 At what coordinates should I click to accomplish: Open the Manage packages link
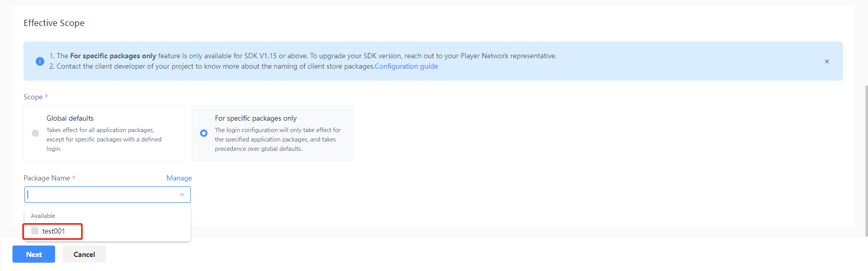(179, 178)
